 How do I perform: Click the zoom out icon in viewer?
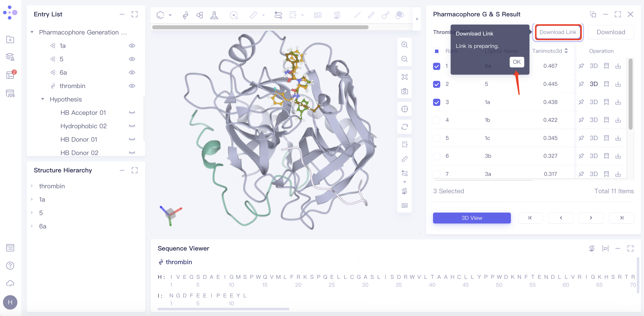pyautogui.click(x=405, y=59)
